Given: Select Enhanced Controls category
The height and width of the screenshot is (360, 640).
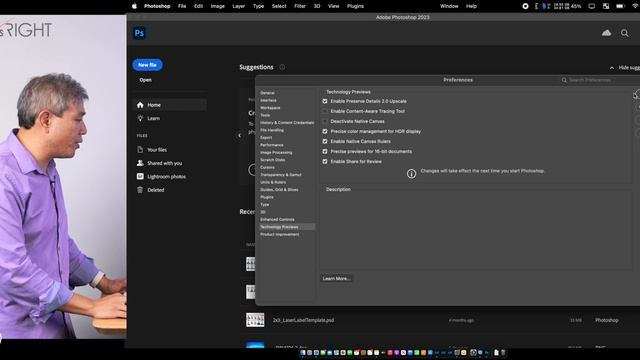Looking at the screenshot, I should coord(277,219).
